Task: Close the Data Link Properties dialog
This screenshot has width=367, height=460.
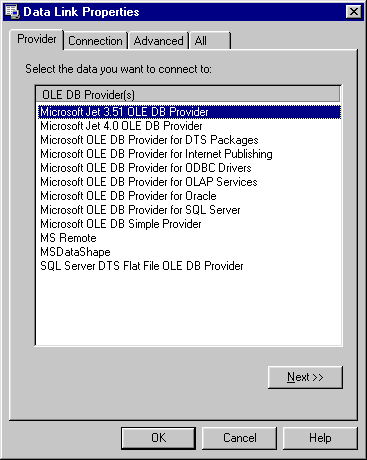Action: pos(353,12)
